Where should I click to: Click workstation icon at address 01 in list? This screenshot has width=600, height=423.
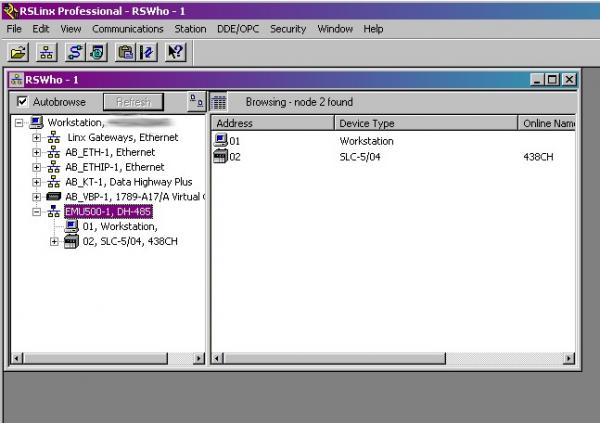pyautogui.click(x=221, y=140)
